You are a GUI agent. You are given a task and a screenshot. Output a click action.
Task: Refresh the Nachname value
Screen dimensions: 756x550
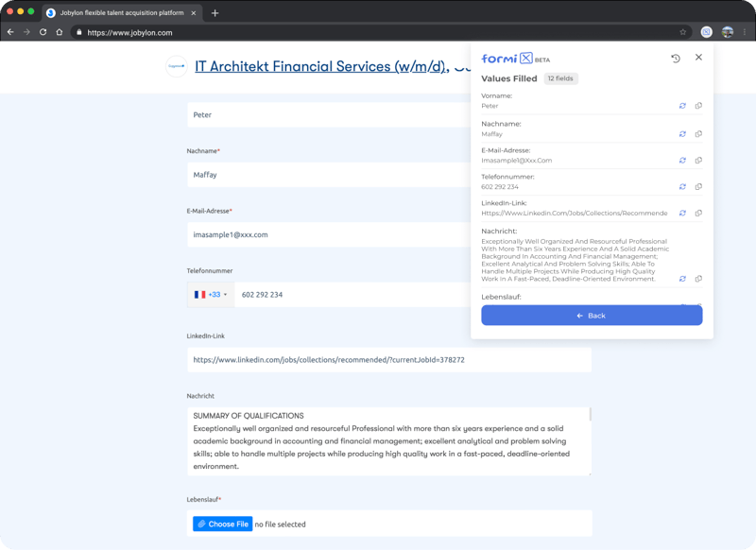coord(682,133)
